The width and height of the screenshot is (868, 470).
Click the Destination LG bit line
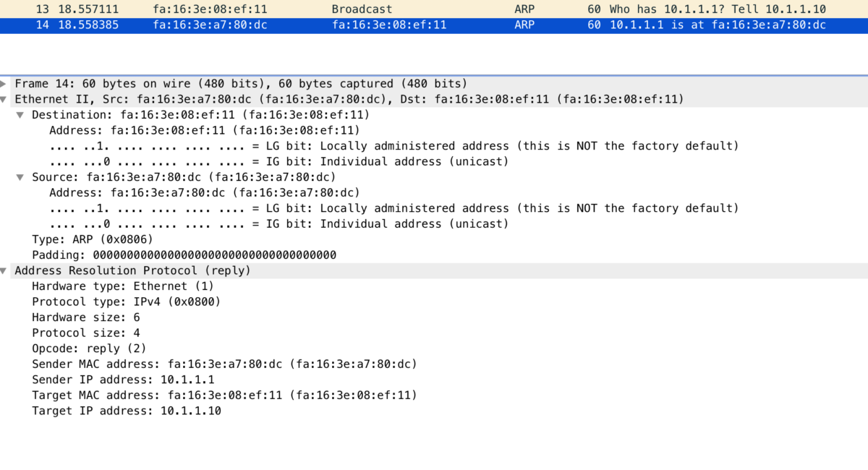[x=393, y=146]
